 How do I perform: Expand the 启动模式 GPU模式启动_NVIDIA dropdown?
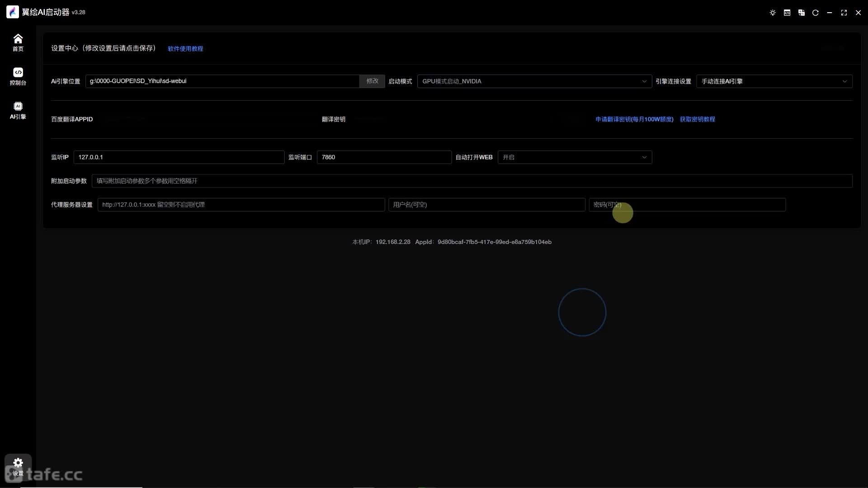pyautogui.click(x=534, y=81)
